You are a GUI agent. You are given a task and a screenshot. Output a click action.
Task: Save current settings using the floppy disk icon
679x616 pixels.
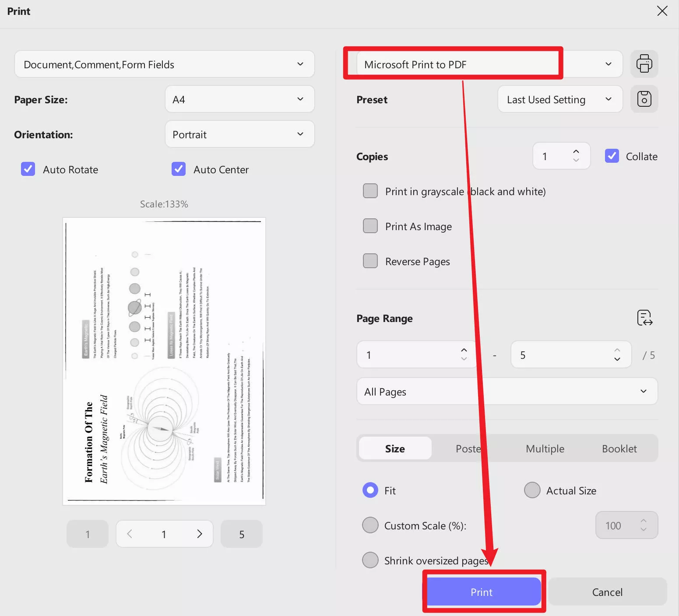(x=644, y=99)
